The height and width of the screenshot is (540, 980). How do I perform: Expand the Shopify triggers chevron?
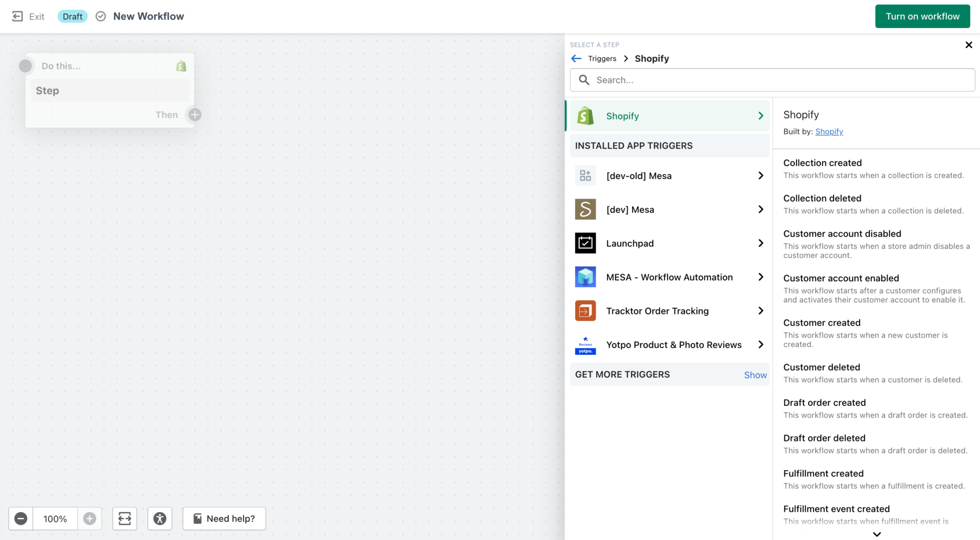[760, 115]
